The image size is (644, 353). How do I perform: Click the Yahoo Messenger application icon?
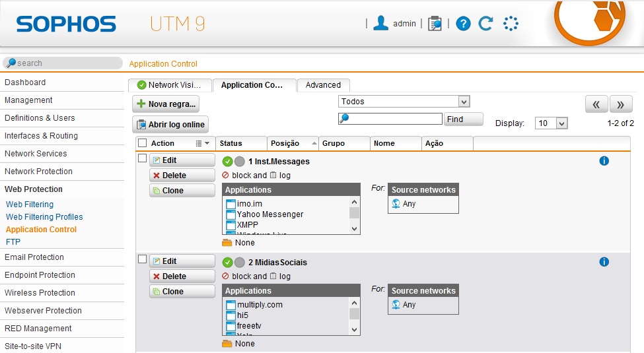click(x=231, y=214)
